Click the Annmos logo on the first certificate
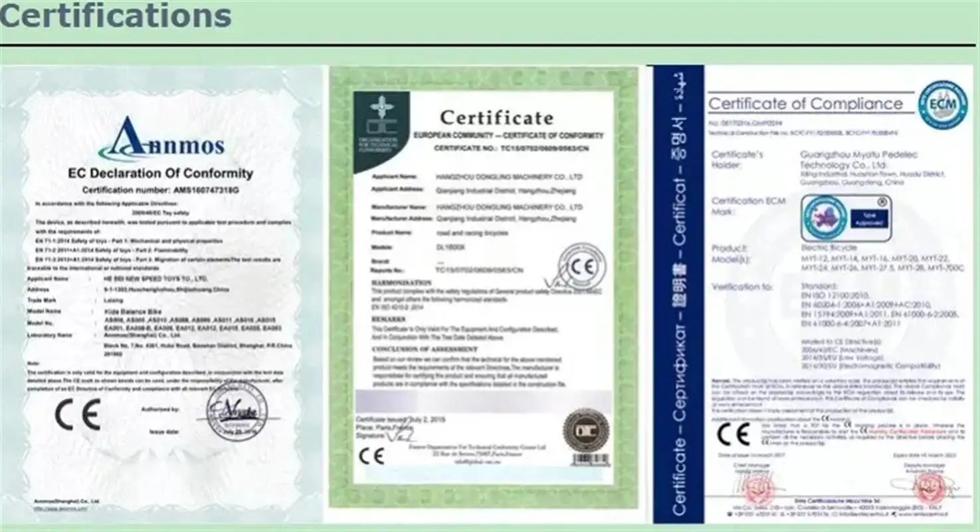Image resolution: width=980 pixels, height=532 pixels. pyautogui.click(x=161, y=140)
